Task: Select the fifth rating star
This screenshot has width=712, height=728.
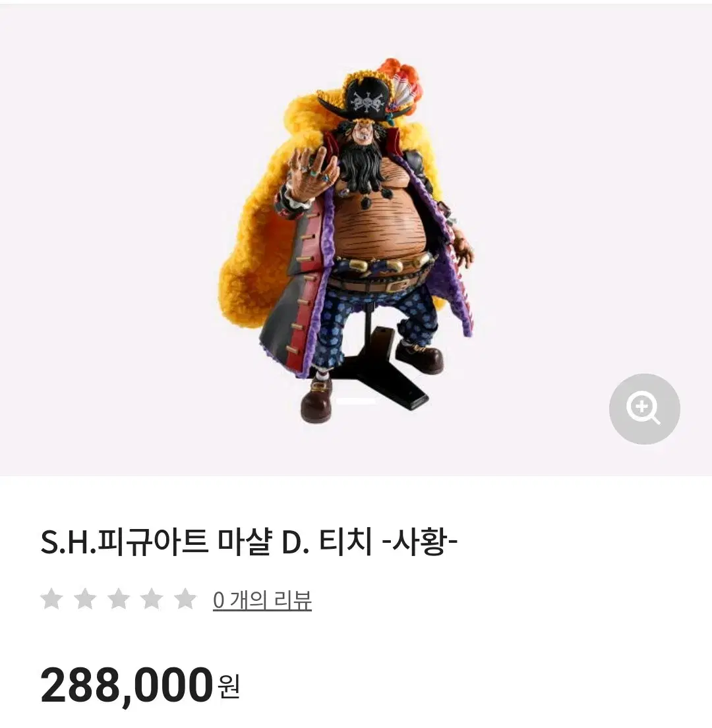Action: click(x=185, y=599)
